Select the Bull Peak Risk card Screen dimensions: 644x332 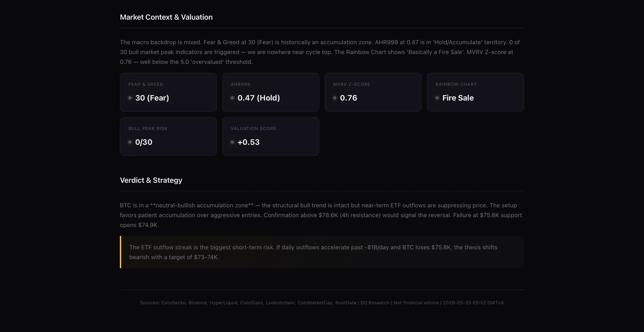click(x=168, y=137)
